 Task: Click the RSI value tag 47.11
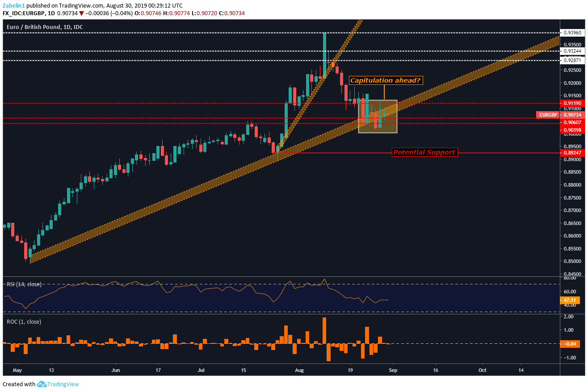point(571,300)
